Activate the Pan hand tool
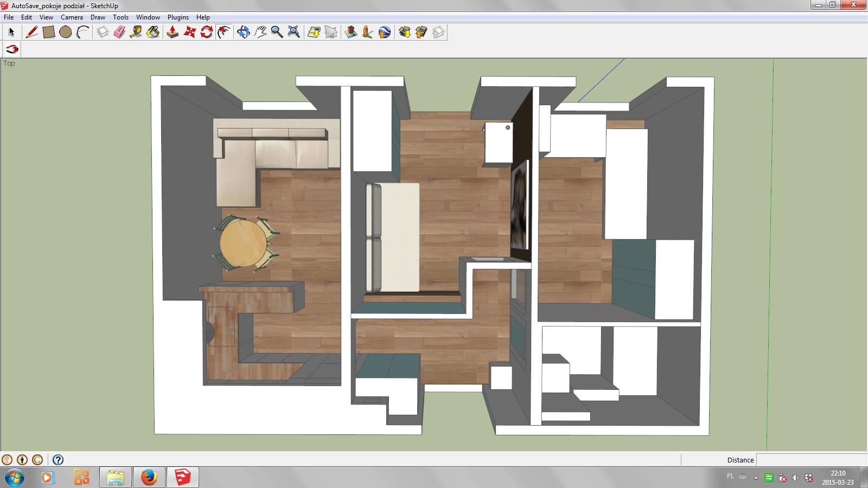868x488 pixels. point(260,33)
